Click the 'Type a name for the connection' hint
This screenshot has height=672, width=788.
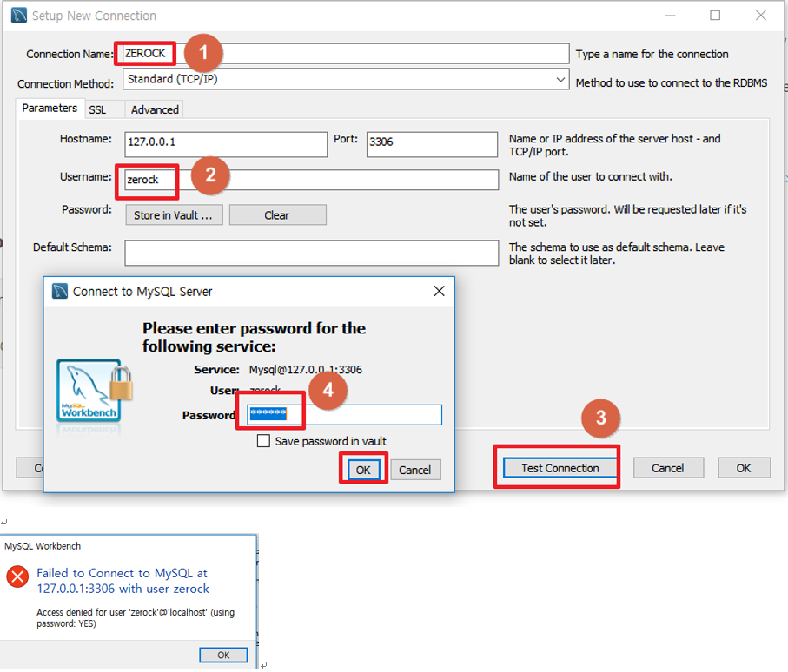tap(652, 54)
